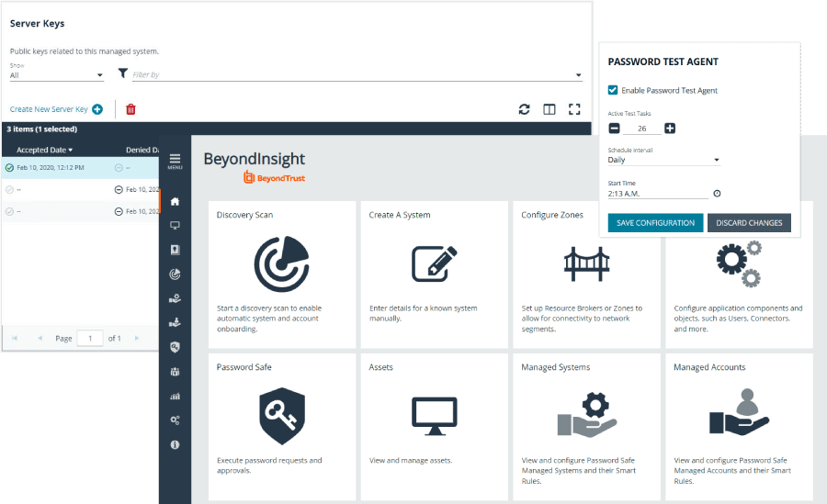The width and height of the screenshot is (827, 504).
Task: Click the Assets monitor graphic
Action: point(434,416)
